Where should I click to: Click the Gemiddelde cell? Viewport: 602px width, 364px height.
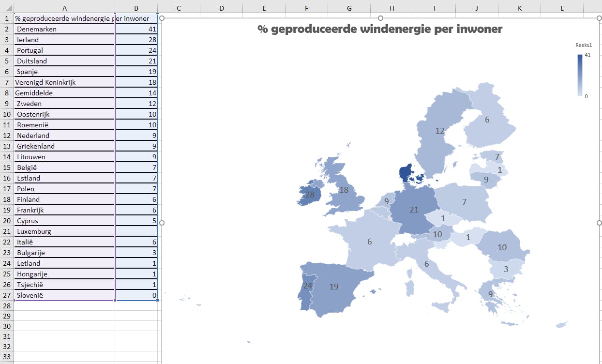tap(65, 93)
